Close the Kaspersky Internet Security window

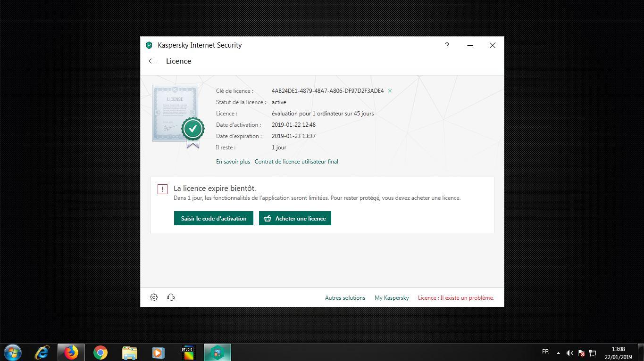[493, 45]
